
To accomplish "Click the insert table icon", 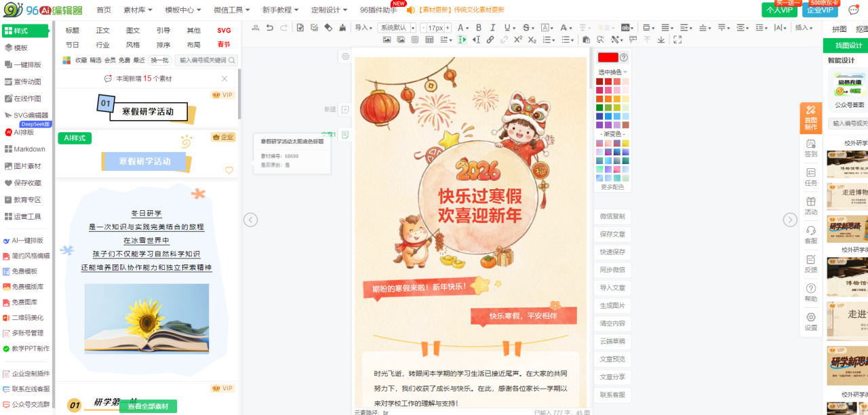I will (429, 40).
